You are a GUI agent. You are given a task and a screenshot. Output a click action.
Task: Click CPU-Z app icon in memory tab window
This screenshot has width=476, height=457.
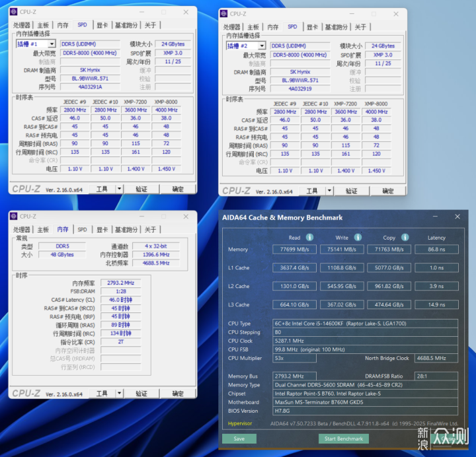coord(14,216)
